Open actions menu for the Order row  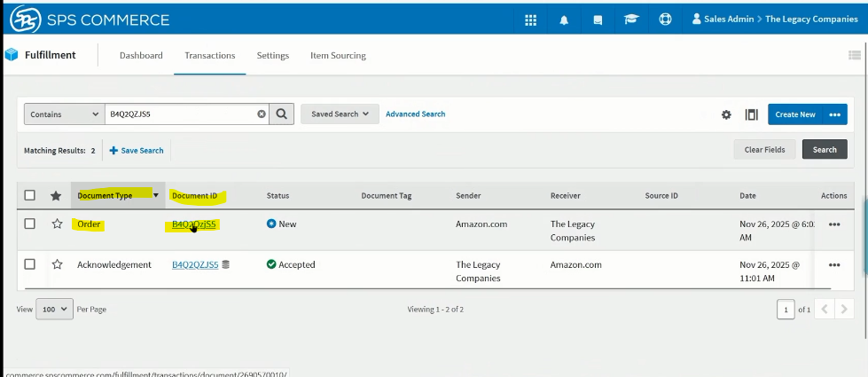click(x=834, y=224)
